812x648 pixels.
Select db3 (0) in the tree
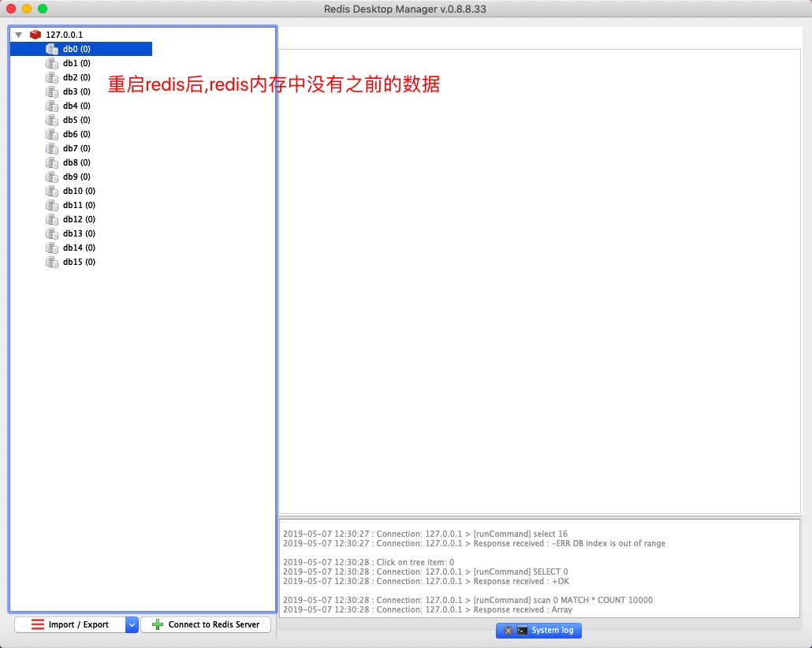[76, 91]
